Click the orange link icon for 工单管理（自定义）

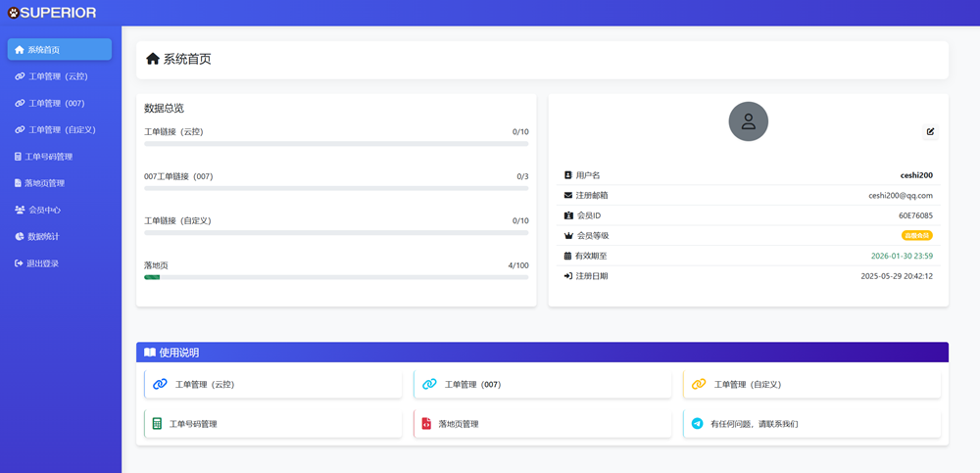698,385
